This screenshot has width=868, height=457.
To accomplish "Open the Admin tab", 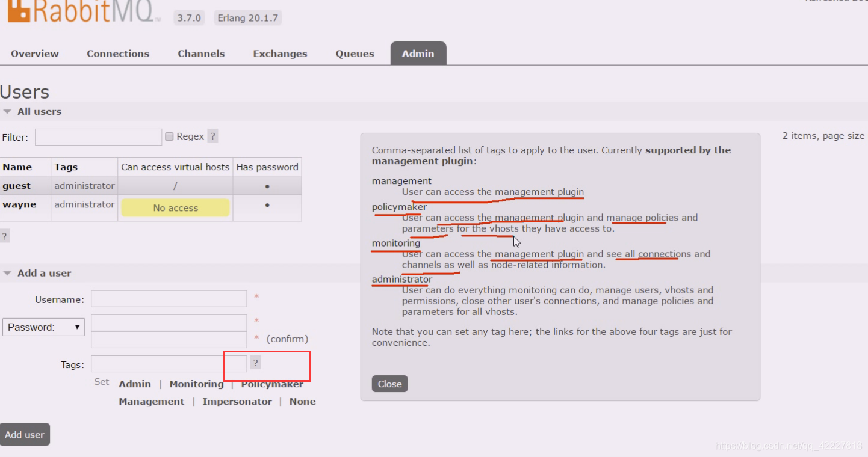I will 418,53.
